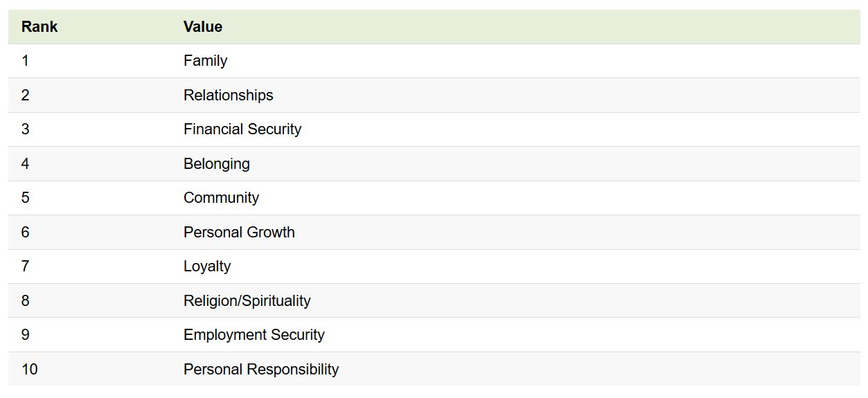Viewport: 868px width, 398px height.
Task: Select the Financial Security cell
Action: pos(242,129)
